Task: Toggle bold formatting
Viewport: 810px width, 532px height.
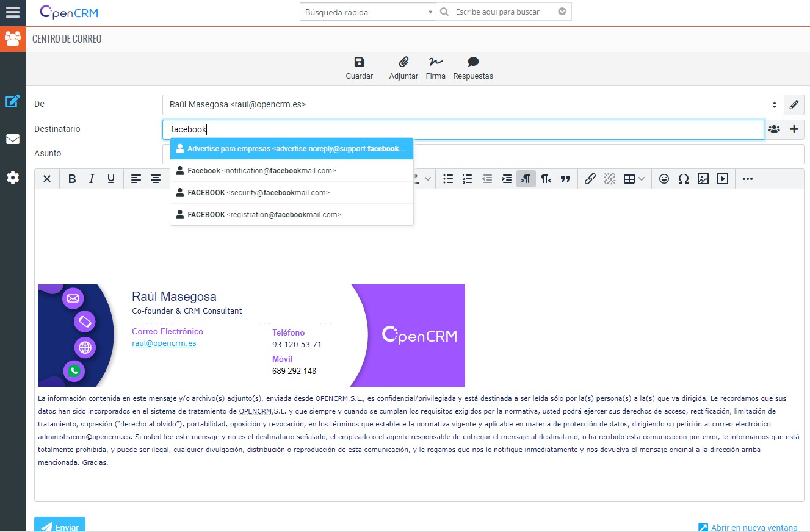Action: click(72, 179)
